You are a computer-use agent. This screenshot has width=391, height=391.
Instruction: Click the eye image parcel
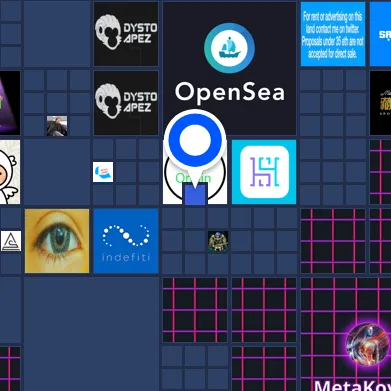(x=57, y=241)
